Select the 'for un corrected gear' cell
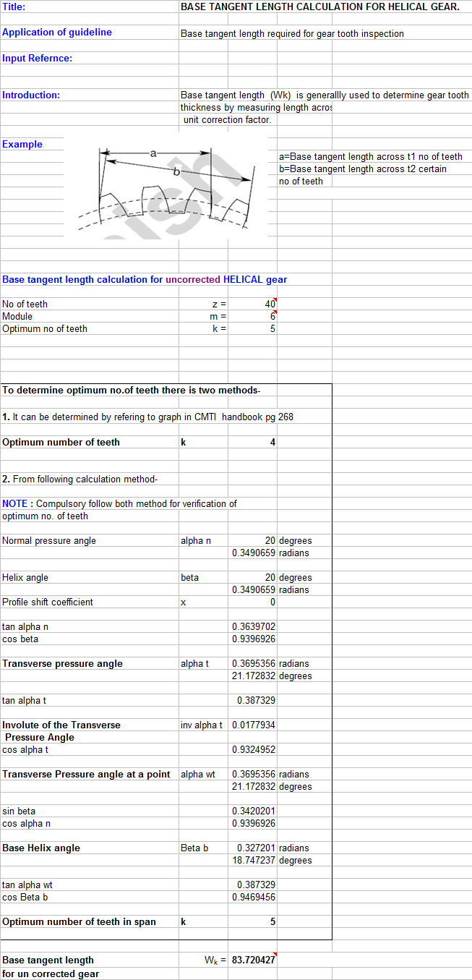 (x=51, y=973)
